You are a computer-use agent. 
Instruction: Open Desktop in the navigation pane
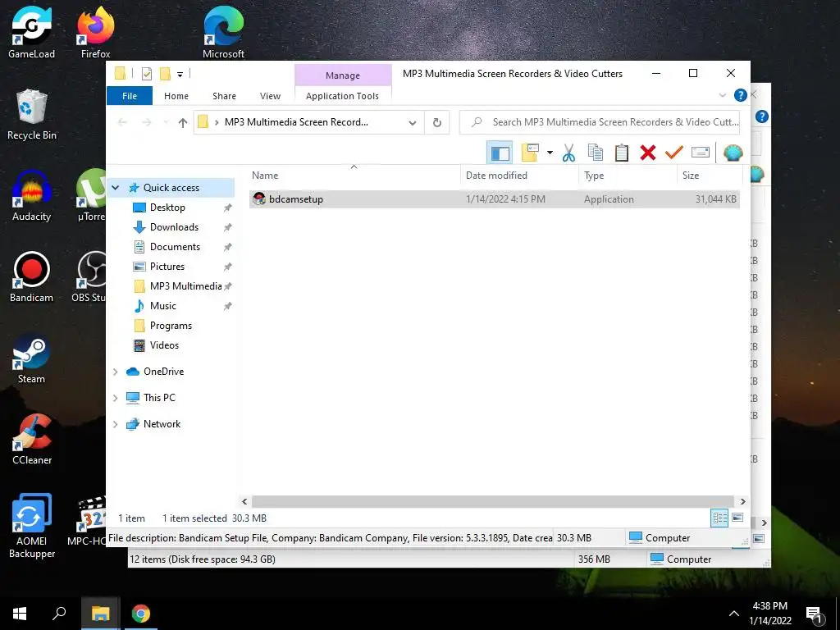click(x=167, y=208)
